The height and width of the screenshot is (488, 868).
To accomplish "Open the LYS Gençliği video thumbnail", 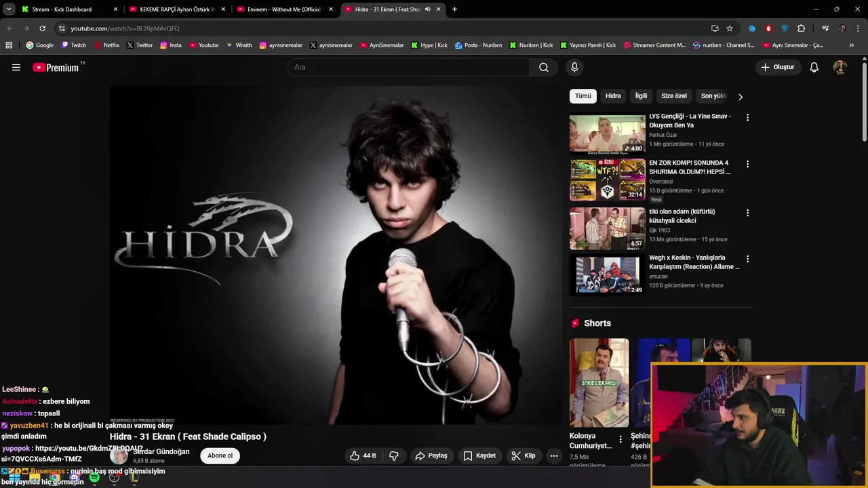I will [x=607, y=133].
